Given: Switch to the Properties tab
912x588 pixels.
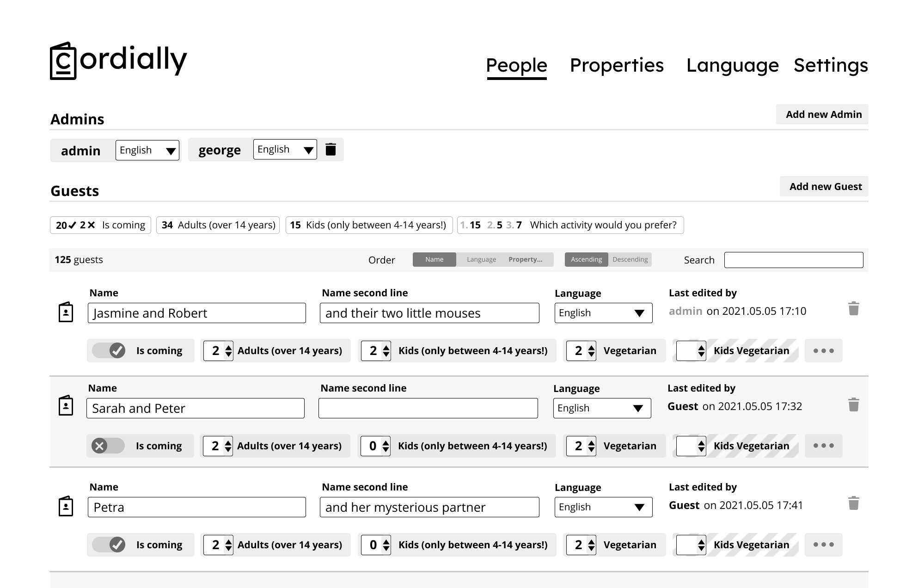Looking at the screenshot, I should [x=617, y=65].
